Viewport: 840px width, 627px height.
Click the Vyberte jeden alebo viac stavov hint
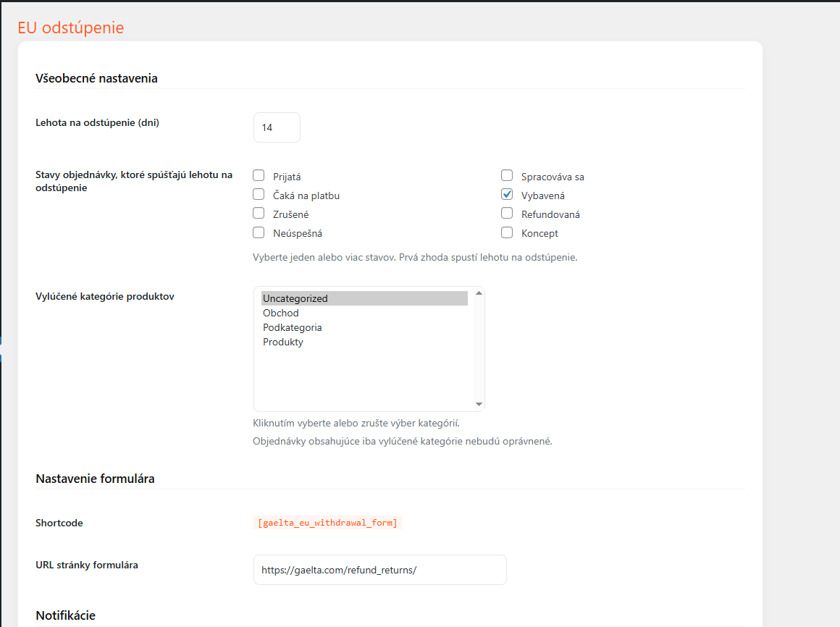pos(415,257)
